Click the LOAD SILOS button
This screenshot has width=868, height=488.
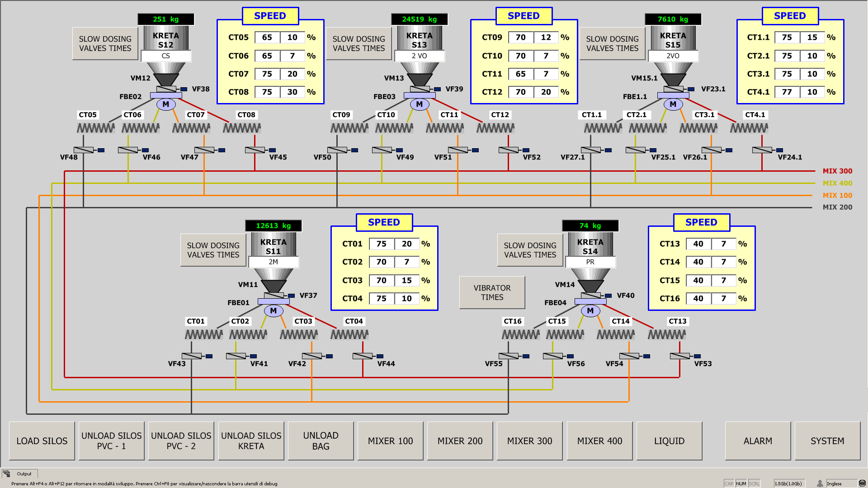click(42, 441)
